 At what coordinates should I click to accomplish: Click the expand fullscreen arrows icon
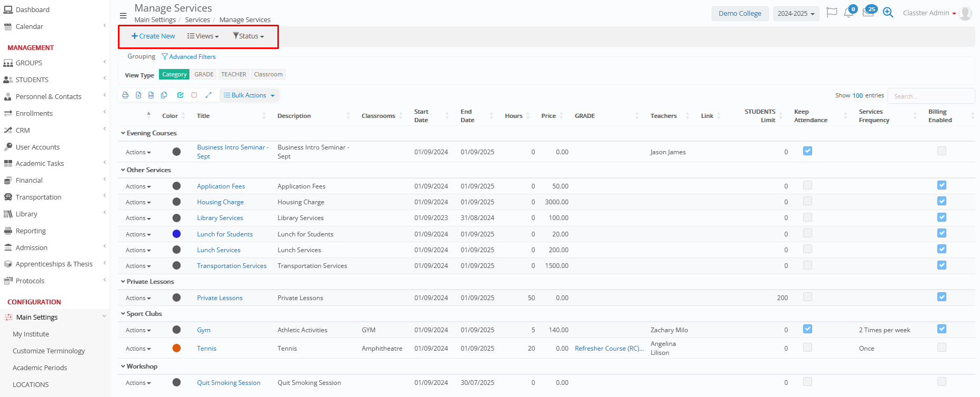tap(208, 95)
